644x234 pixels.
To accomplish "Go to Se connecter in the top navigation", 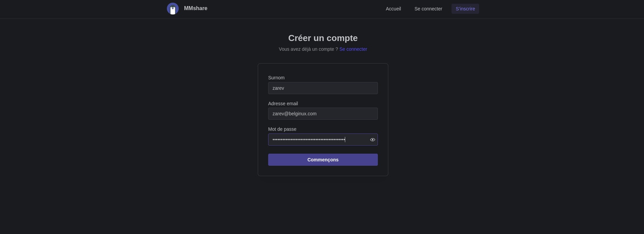I will click(428, 9).
